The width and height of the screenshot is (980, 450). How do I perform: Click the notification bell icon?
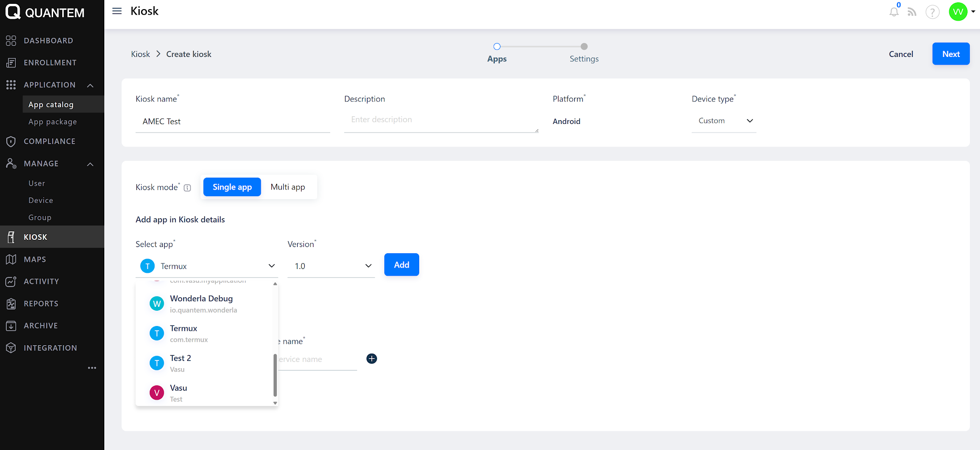893,12
